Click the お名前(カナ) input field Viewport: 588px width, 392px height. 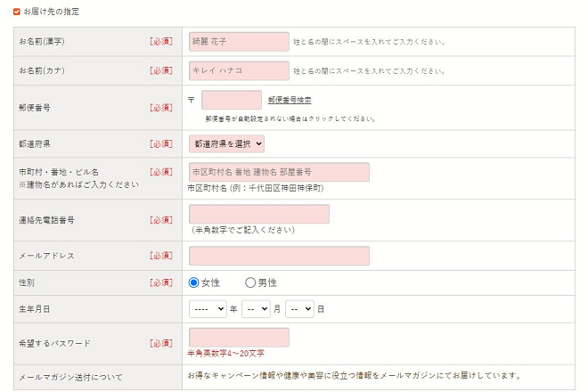pos(239,70)
